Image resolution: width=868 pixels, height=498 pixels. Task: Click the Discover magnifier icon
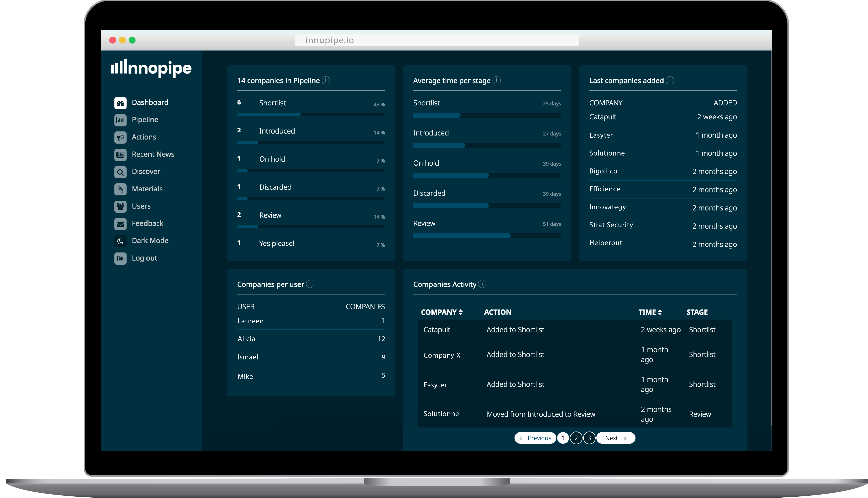(120, 172)
